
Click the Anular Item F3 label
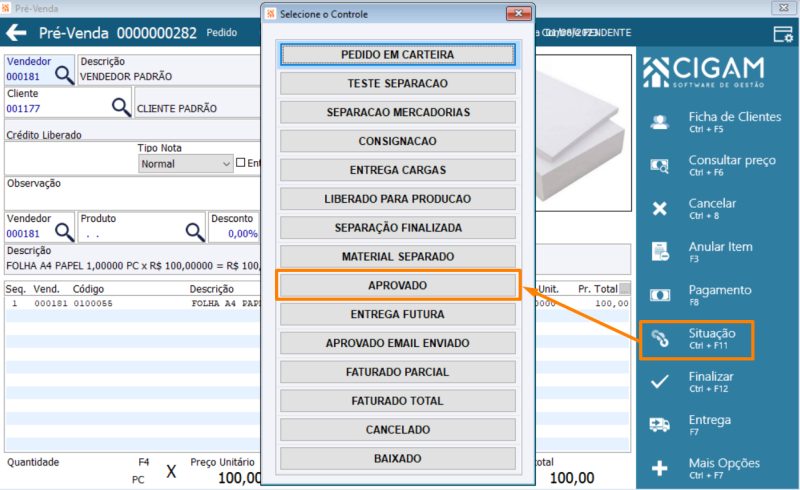pos(720,252)
